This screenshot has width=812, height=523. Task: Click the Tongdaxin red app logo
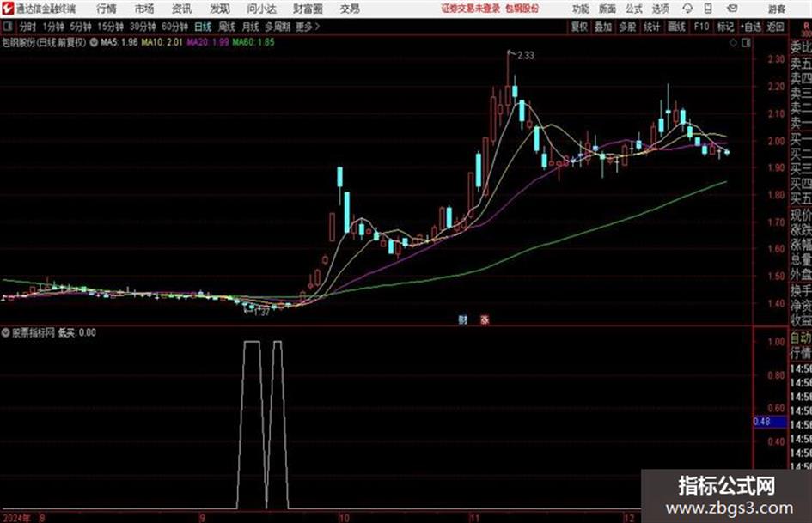[x=8, y=9]
